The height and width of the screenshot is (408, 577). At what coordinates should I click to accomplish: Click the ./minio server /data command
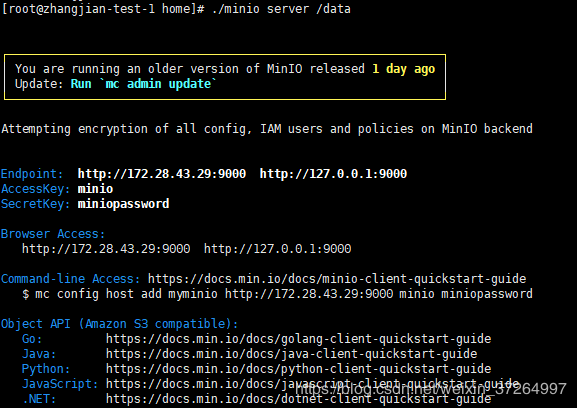coord(281,9)
